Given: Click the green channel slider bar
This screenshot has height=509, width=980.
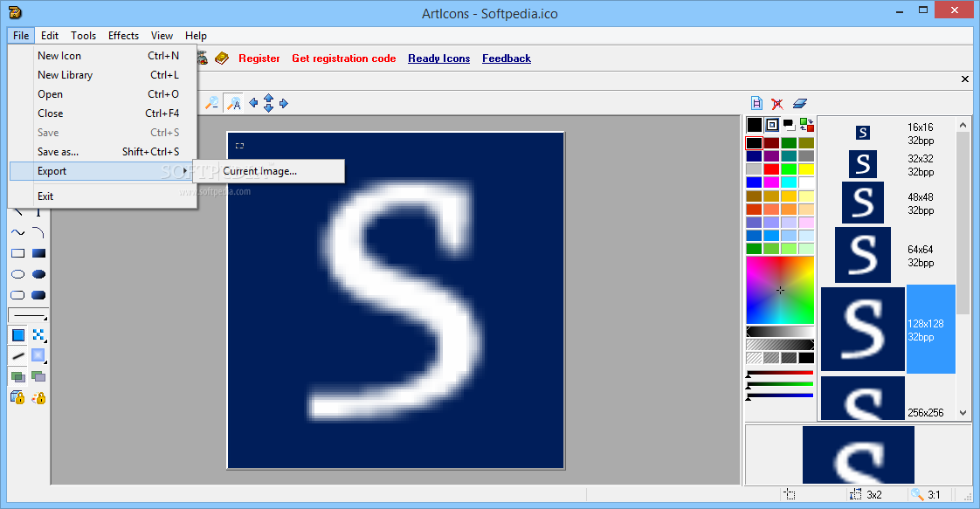Looking at the screenshot, I should click(780, 384).
